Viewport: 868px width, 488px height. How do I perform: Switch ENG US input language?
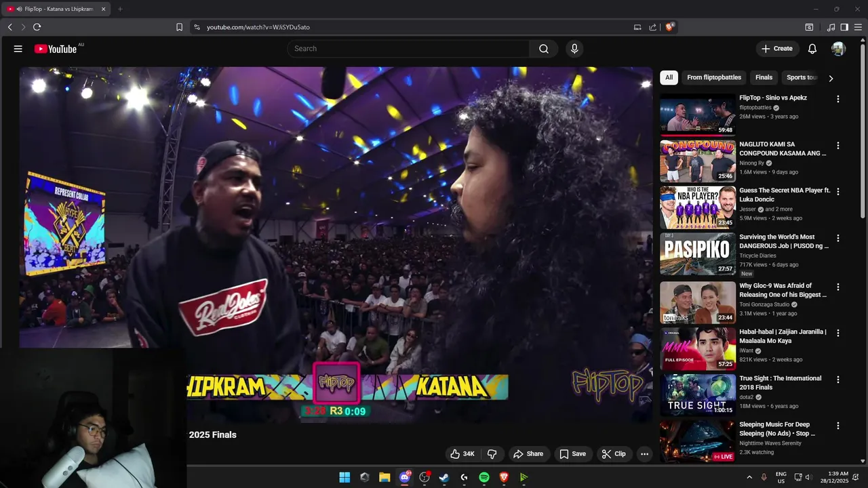(x=781, y=477)
